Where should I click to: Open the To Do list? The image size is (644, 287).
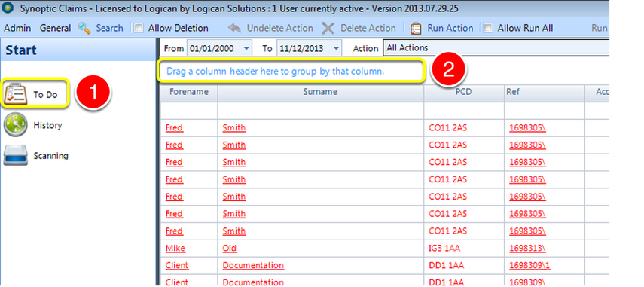[x=35, y=94]
